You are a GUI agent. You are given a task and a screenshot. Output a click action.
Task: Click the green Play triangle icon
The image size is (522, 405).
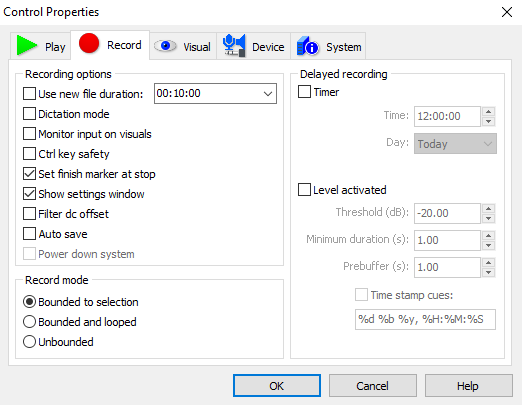[27, 45]
